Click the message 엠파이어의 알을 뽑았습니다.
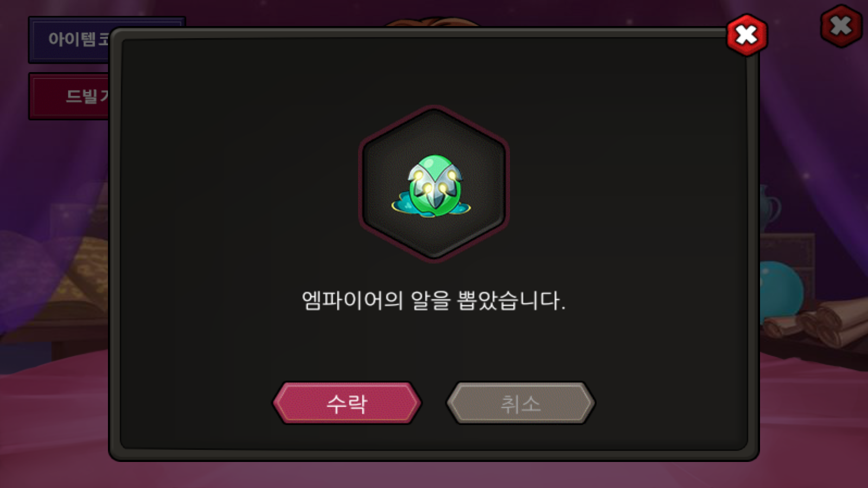The height and width of the screenshot is (488, 868). click(433, 300)
